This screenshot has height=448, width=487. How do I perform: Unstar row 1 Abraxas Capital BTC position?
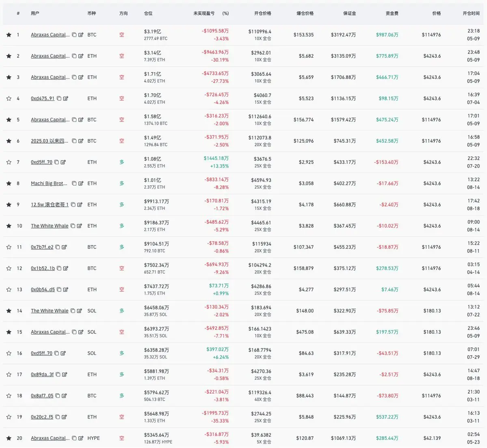pyautogui.click(x=9, y=35)
